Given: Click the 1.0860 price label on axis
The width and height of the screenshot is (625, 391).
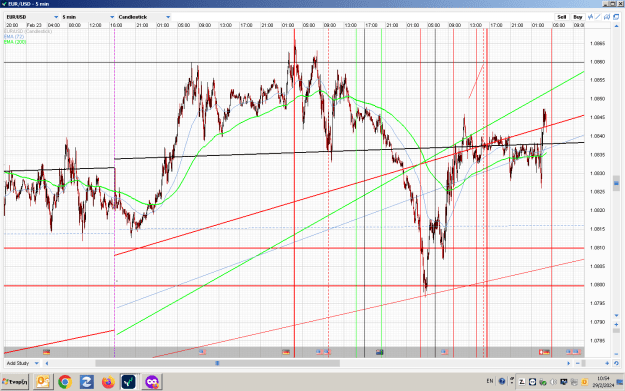Looking at the screenshot, I should [597, 62].
